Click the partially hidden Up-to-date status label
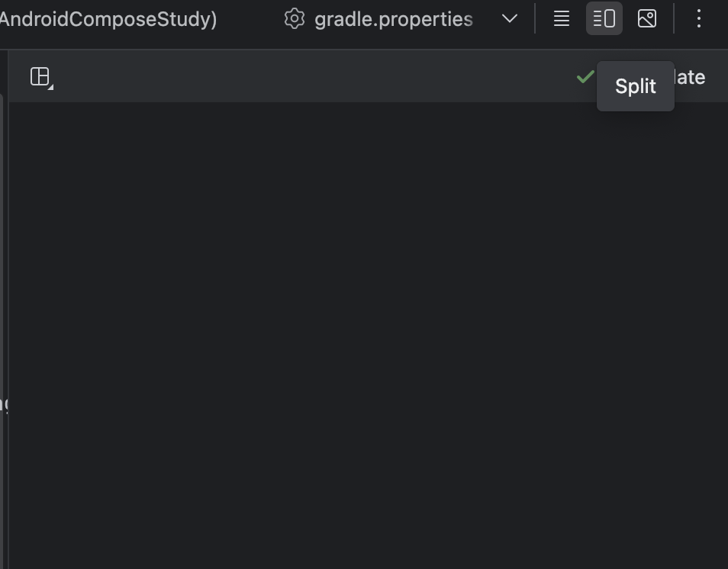Image resolution: width=728 pixels, height=569 pixels. click(x=690, y=78)
